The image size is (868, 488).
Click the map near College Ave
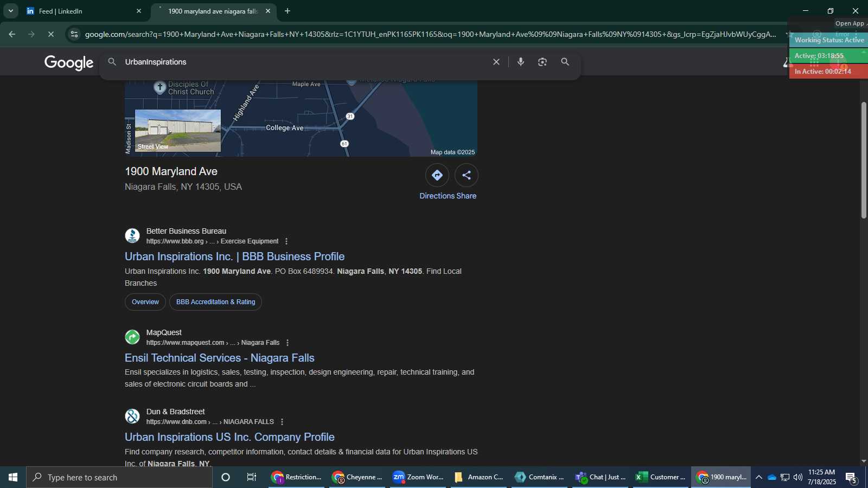284,128
